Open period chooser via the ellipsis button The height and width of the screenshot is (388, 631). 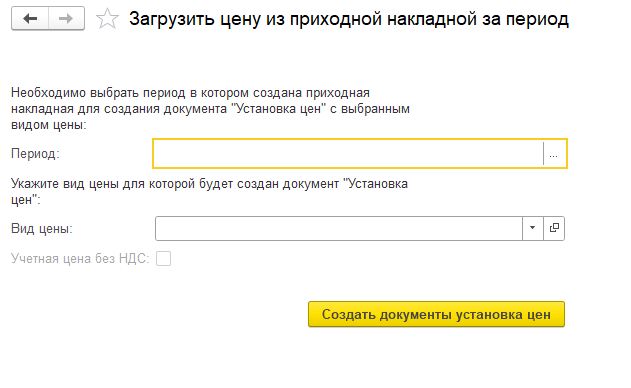click(x=554, y=153)
